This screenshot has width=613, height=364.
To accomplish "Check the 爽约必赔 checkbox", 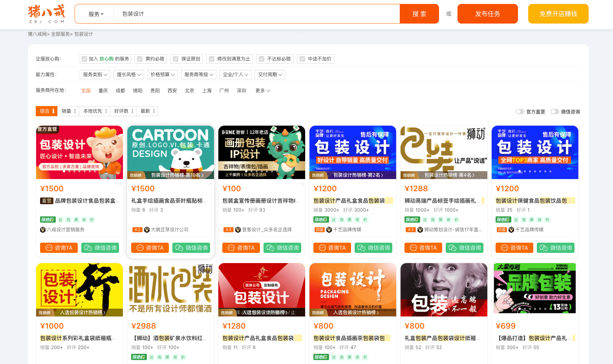I will (139, 59).
